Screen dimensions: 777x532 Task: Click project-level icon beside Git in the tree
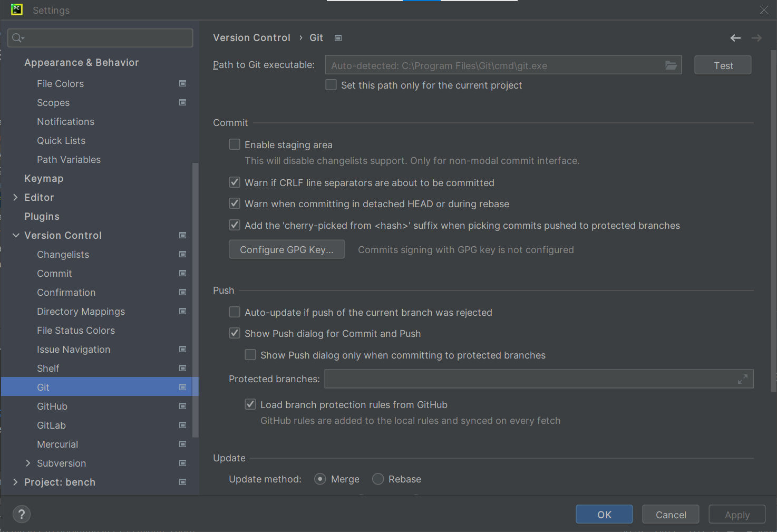coord(183,387)
